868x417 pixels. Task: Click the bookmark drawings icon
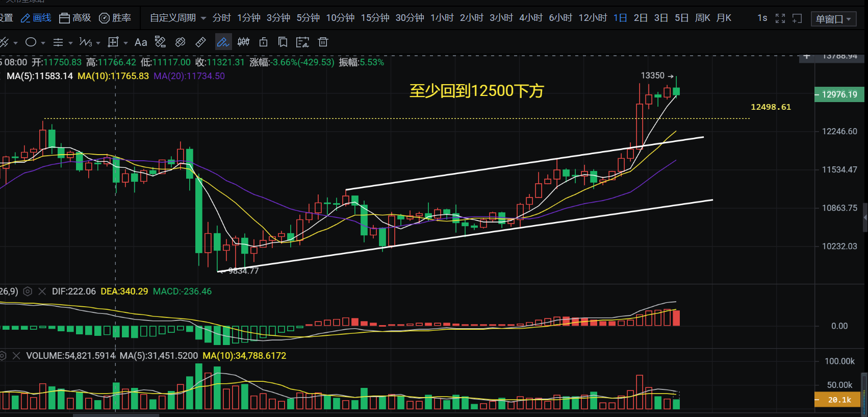283,42
